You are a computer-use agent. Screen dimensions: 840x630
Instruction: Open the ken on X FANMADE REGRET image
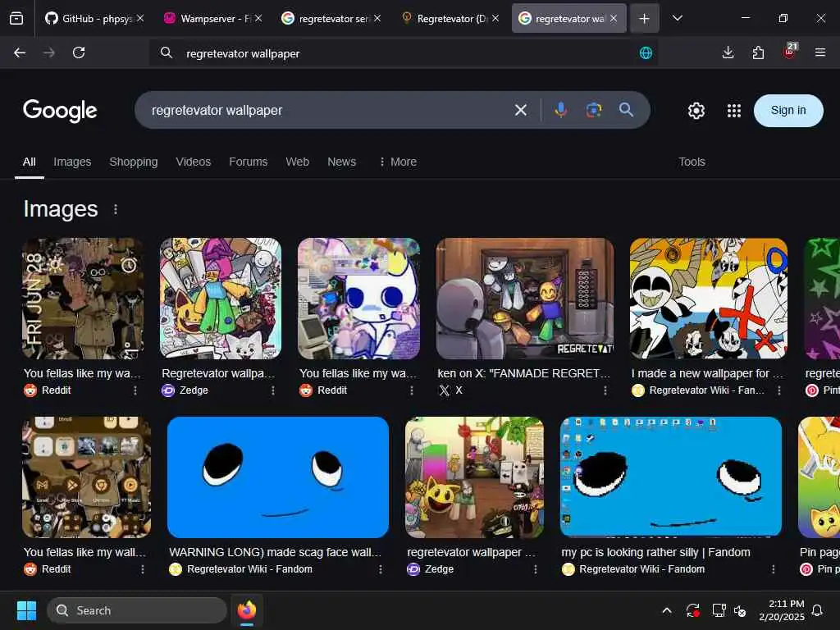coord(525,299)
